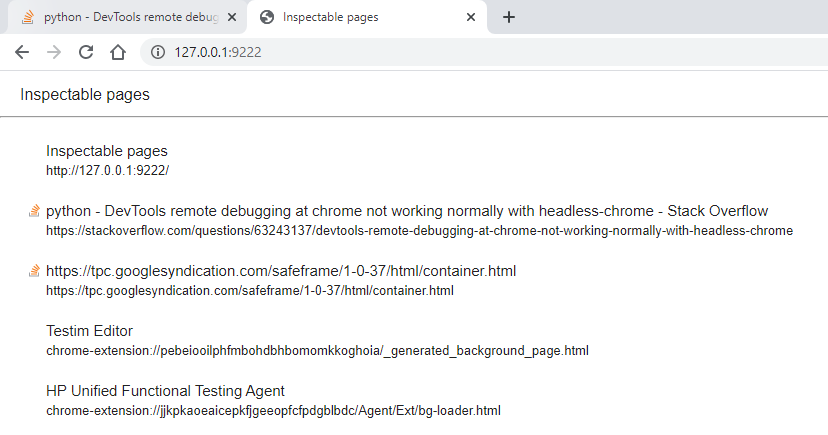The height and width of the screenshot is (435, 828).
Task: Inspect the python - DevTools remote debugging Stack Overflow page
Action: click(x=407, y=211)
